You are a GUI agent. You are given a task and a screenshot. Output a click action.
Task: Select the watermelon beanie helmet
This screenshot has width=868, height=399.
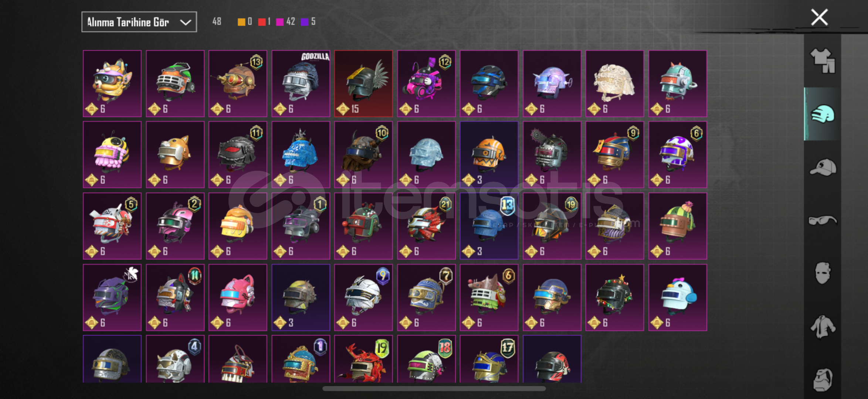[x=677, y=226]
